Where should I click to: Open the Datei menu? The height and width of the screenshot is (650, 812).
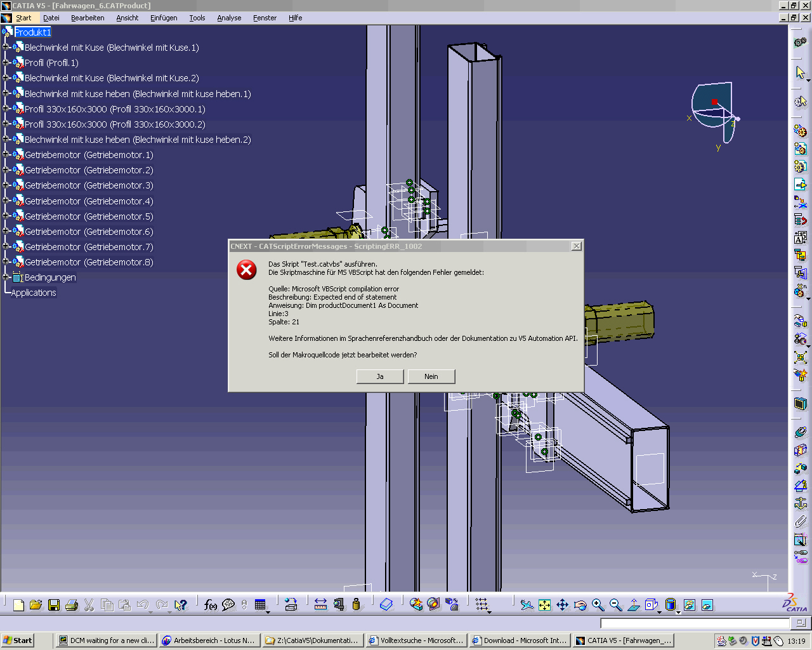[x=51, y=18]
